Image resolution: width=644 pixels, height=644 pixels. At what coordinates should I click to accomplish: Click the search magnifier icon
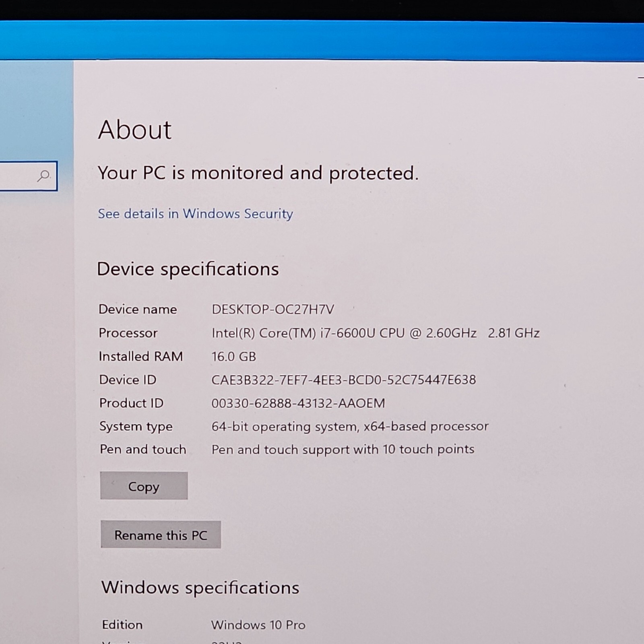tap(43, 176)
